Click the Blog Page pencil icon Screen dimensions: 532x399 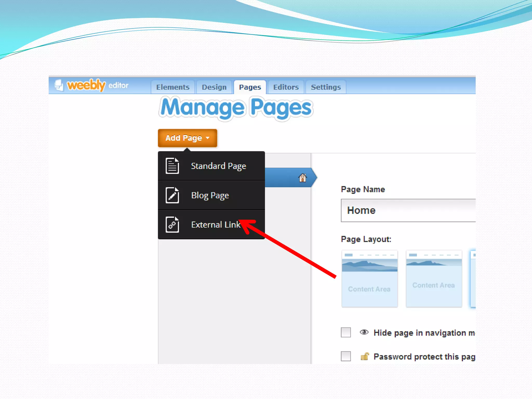click(172, 195)
